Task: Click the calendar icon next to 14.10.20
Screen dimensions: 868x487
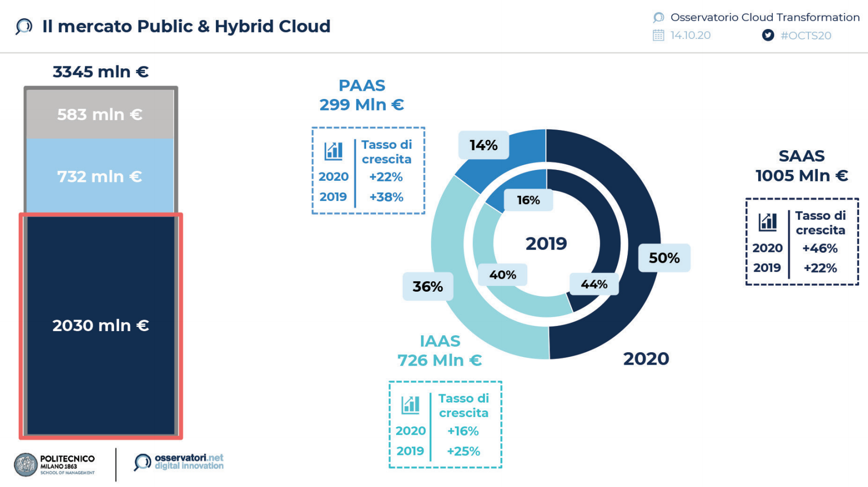Action: pos(658,35)
